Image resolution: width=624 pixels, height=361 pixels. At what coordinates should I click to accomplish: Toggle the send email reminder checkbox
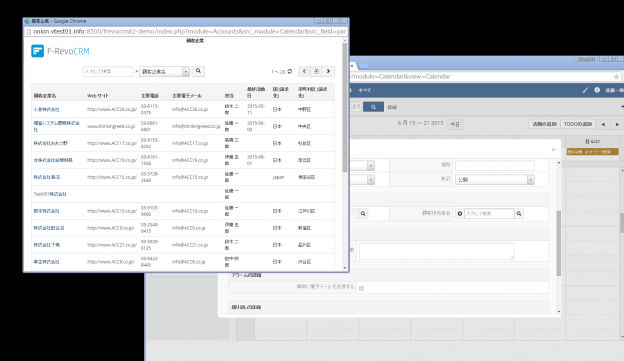tap(361, 288)
